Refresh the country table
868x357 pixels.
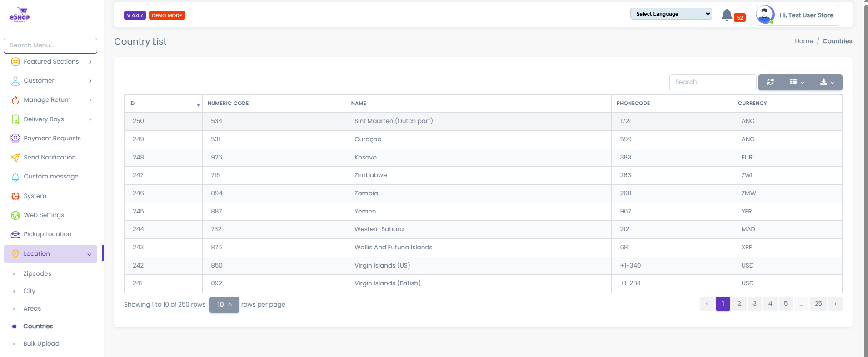(770, 82)
